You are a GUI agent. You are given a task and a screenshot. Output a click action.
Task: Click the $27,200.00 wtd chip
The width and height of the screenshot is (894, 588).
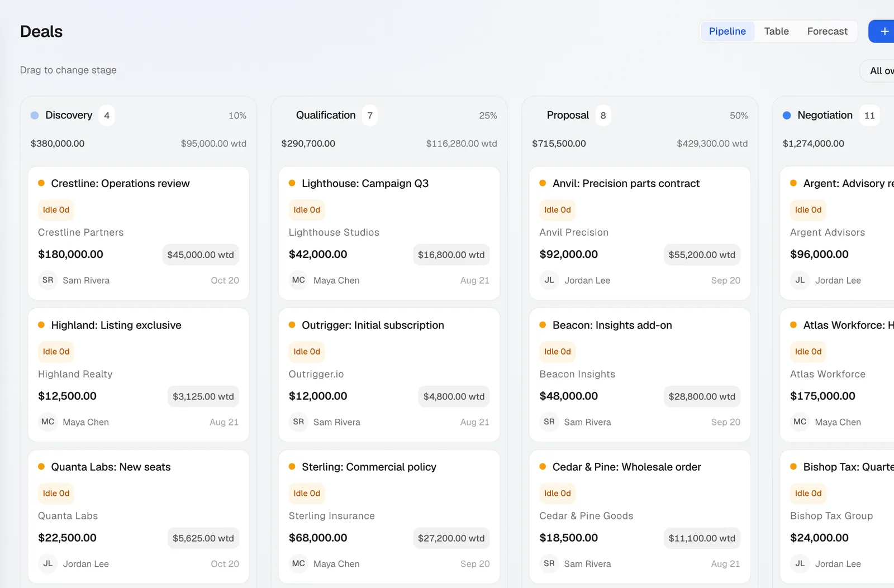pos(451,538)
